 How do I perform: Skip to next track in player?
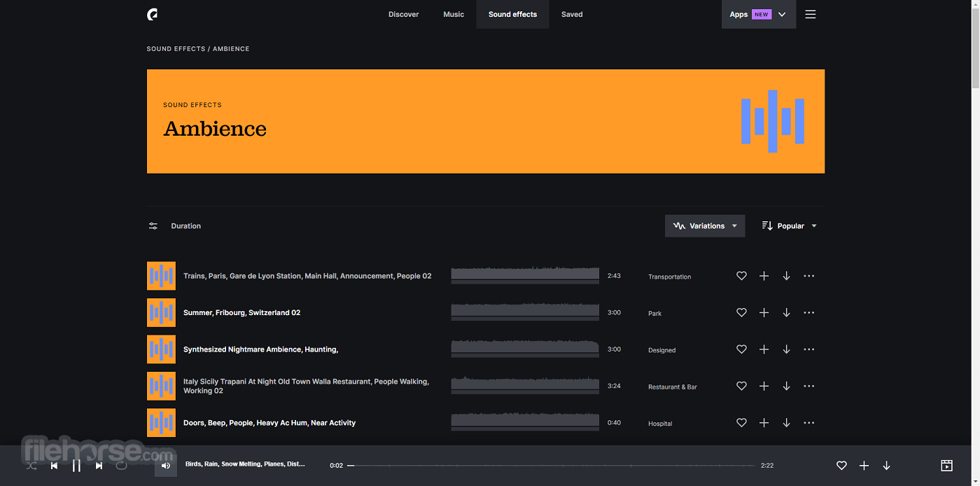[99, 466]
